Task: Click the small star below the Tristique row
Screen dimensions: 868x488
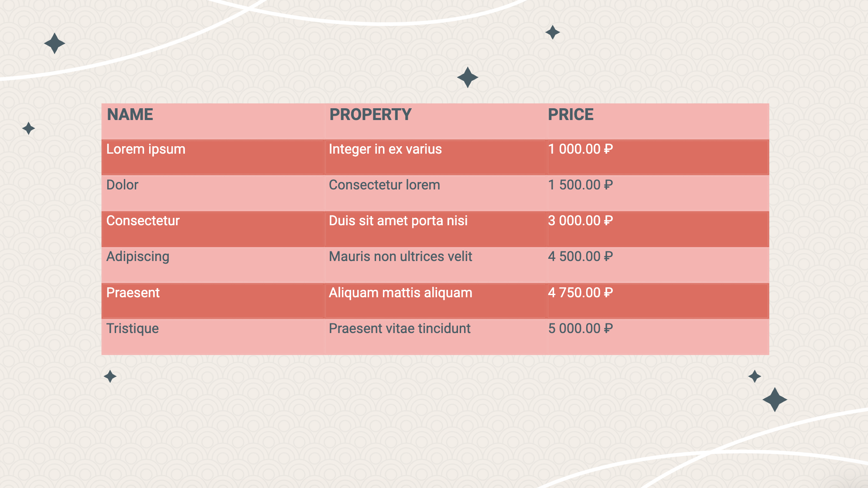Action: coord(110,376)
